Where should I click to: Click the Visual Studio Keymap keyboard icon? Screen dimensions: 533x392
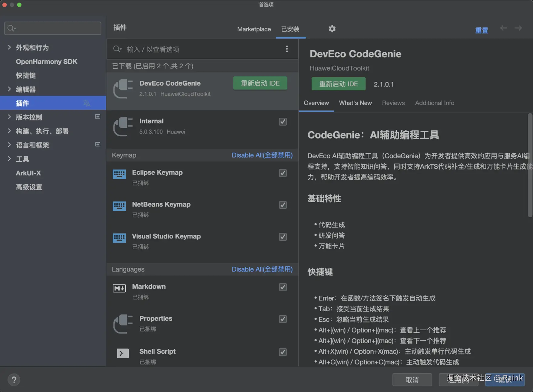pos(119,238)
